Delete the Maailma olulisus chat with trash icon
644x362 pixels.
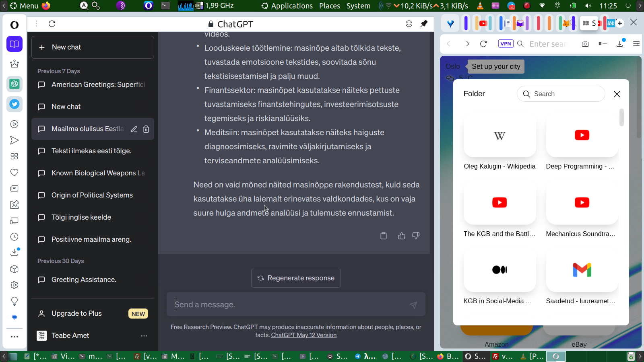[x=146, y=129]
